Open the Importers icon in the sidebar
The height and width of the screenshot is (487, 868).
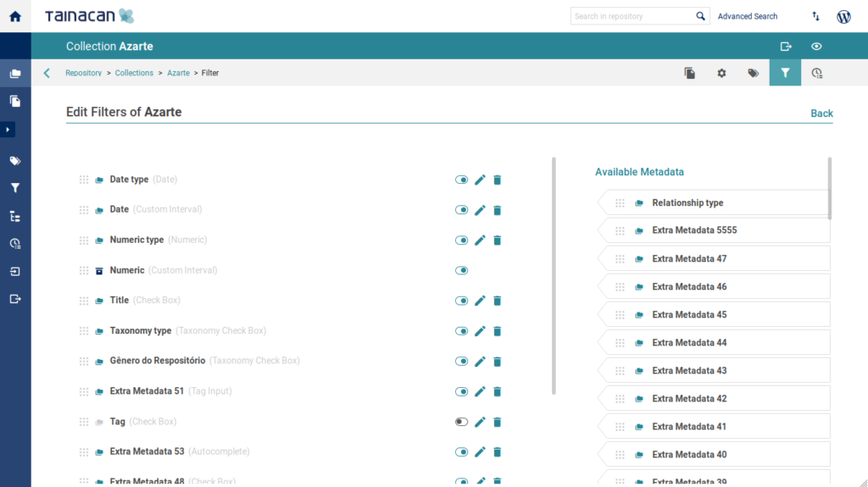(15, 271)
